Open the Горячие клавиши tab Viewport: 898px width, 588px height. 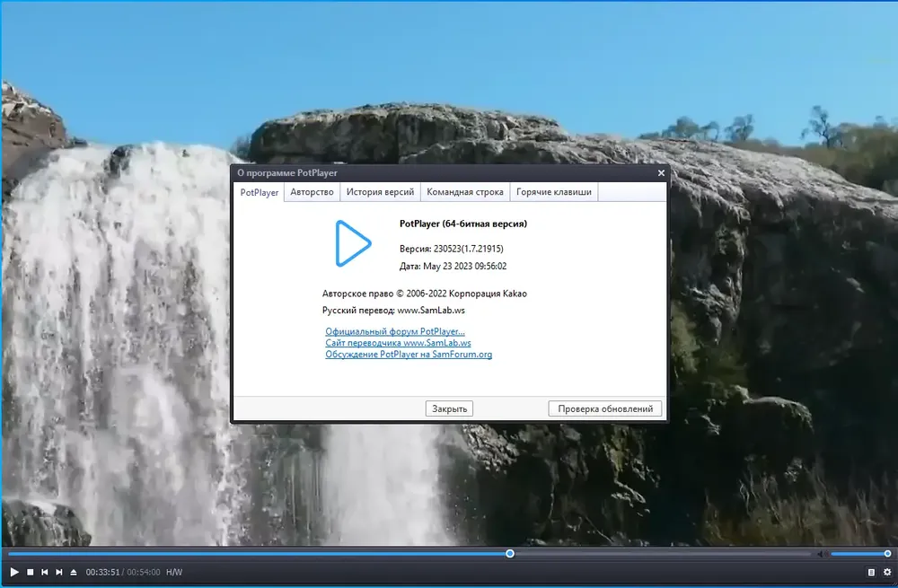point(554,192)
